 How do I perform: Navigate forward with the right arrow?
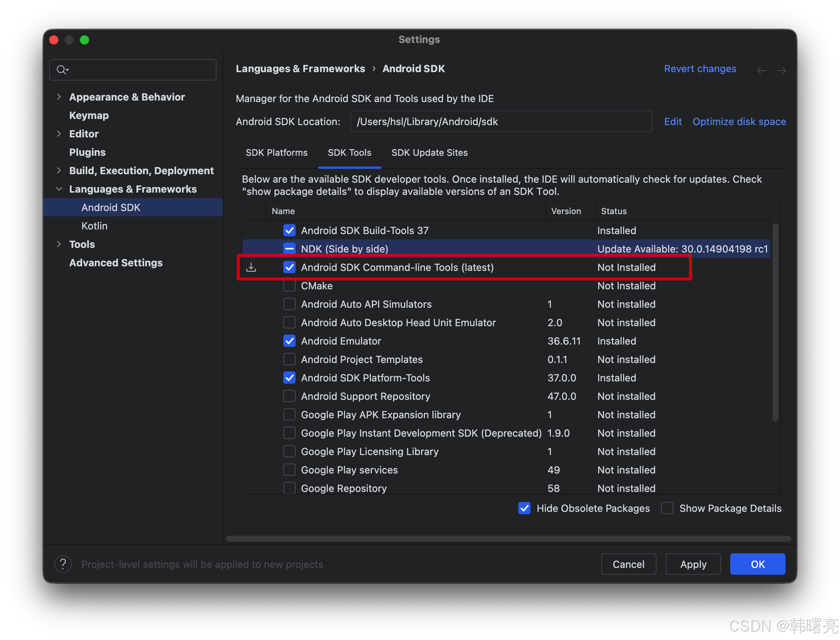(781, 70)
